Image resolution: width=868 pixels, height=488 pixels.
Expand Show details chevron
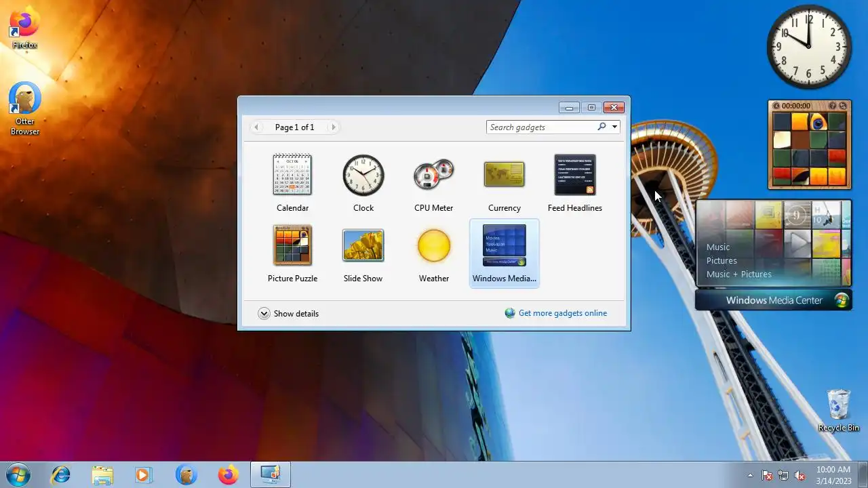pyautogui.click(x=264, y=313)
